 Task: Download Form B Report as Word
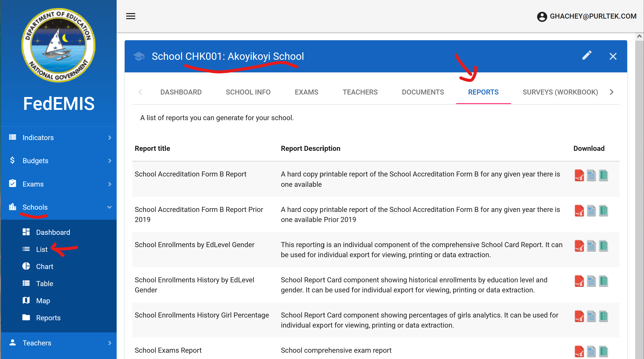tap(591, 175)
